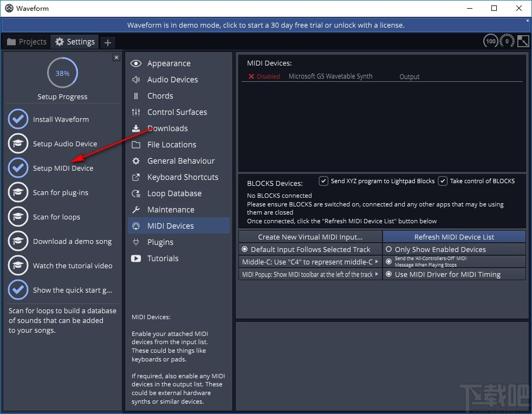Click the File Locations folder icon
The height and width of the screenshot is (414, 532).
tap(136, 145)
